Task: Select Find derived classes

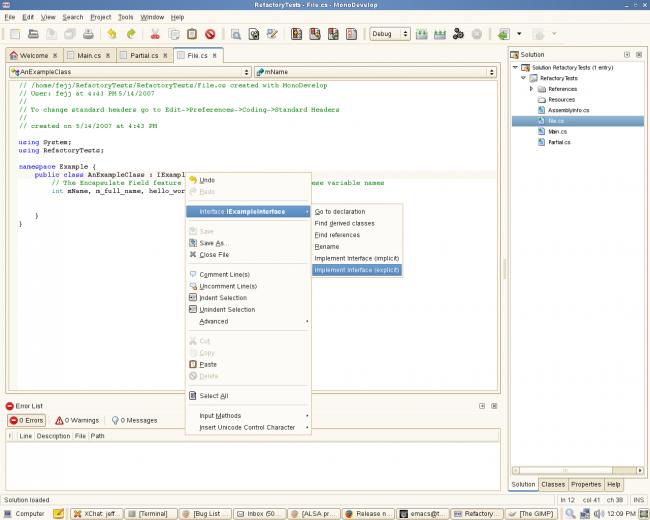Action: (x=357, y=223)
